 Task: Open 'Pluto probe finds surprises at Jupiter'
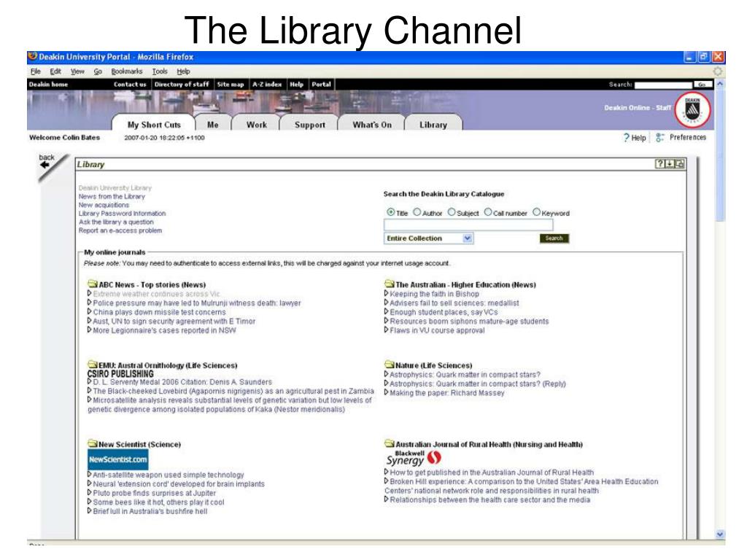click(x=155, y=493)
